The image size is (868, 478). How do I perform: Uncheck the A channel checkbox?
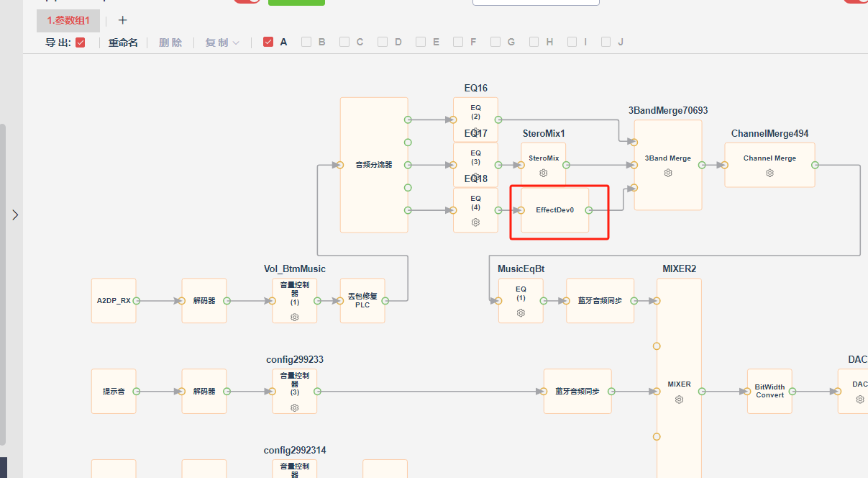pos(268,42)
